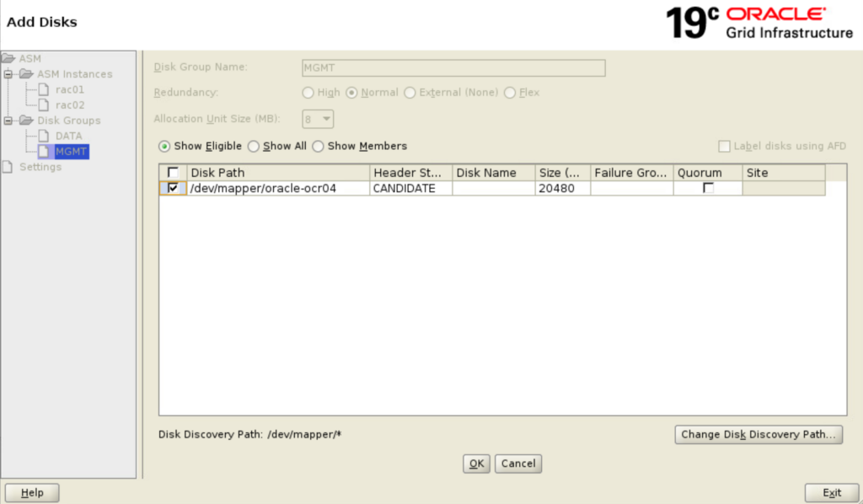Click the Disk Groups folder icon
This screenshot has height=504, width=863.
click(x=26, y=121)
